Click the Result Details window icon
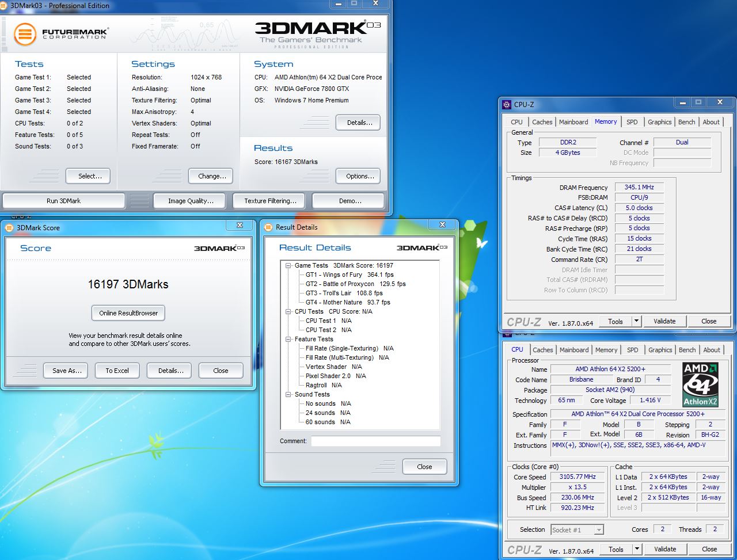This screenshot has width=737, height=560. pos(268,227)
